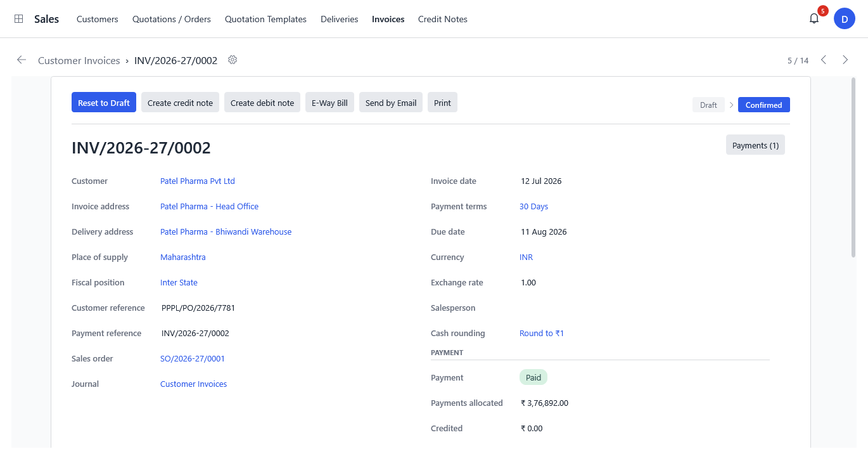The height and width of the screenshot is (475, 868).
Task: Click customer reference PPPL/PO/2026/7781
Action: pyautogui.click(x=198, y=308)
